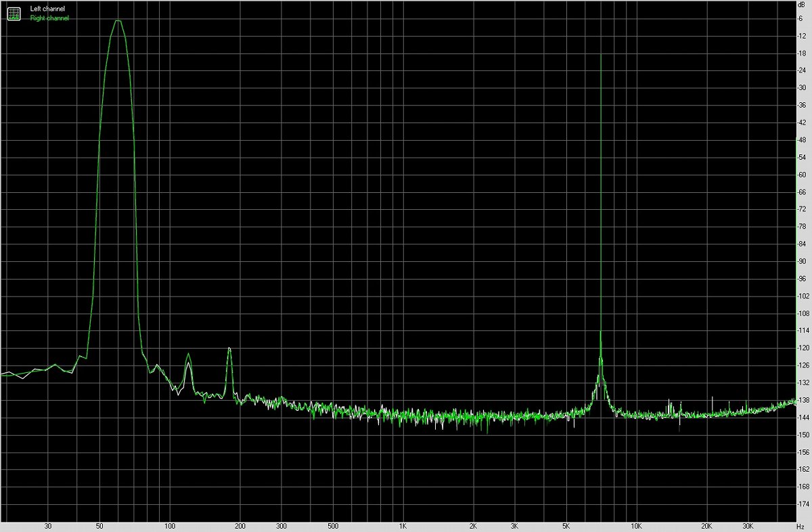This screenshot has width=812, height=532.
Task: Click the "dB" axis unit label
Action: pos(802,5)
